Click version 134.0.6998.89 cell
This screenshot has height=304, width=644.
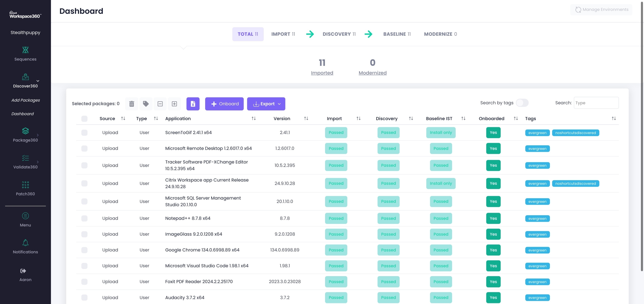tap(285, 250)
